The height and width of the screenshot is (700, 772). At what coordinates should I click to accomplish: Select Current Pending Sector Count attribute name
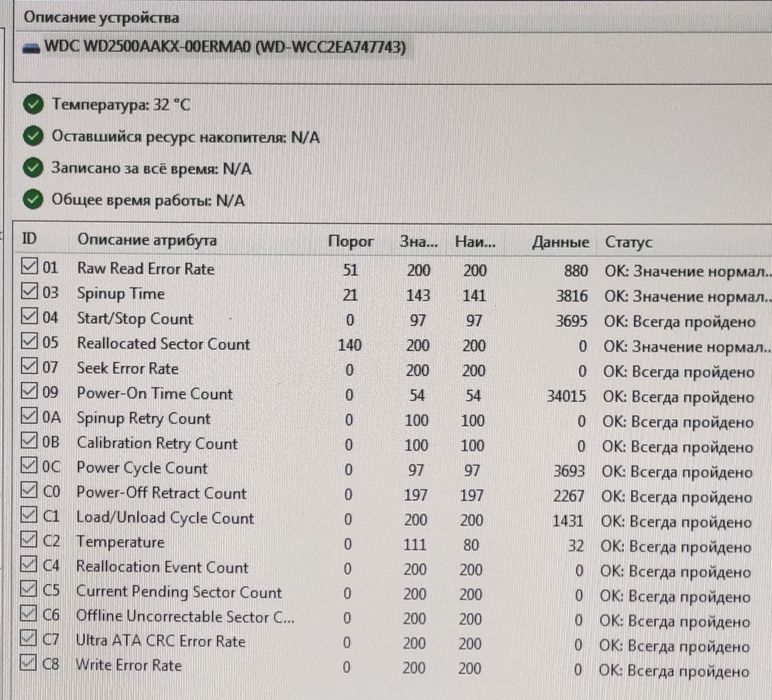pyautogui.click(x=179, y=592)
